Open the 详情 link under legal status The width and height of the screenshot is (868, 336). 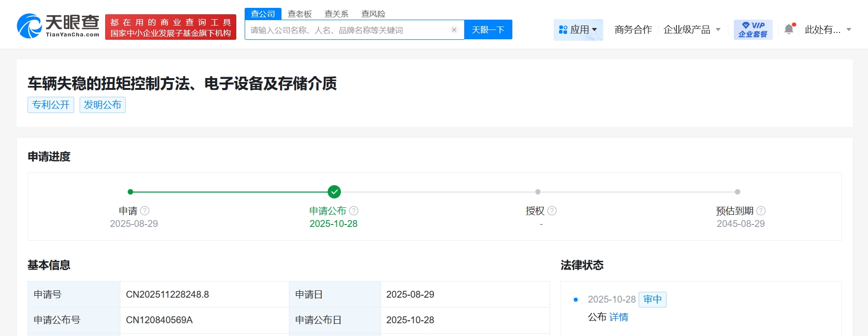(618, 317)
